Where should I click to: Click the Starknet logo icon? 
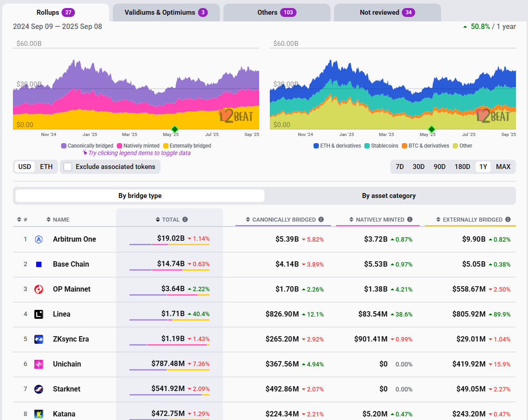click(39, 389)
